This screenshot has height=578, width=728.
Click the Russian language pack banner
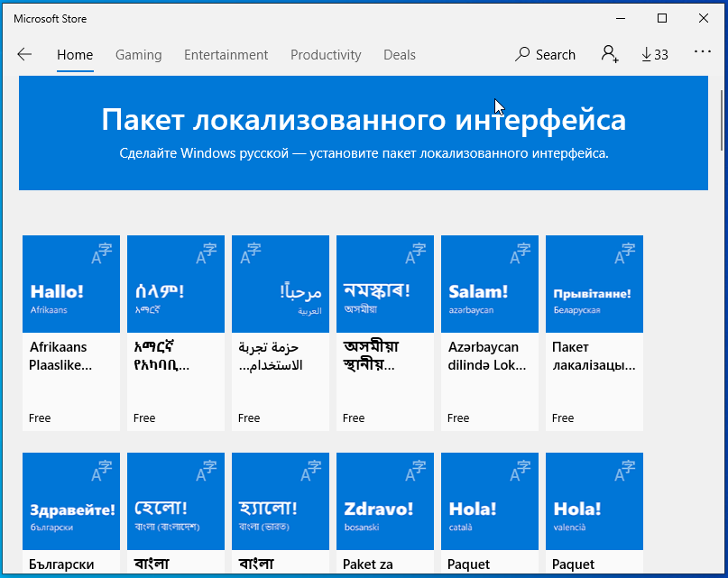tap(364, 133)
